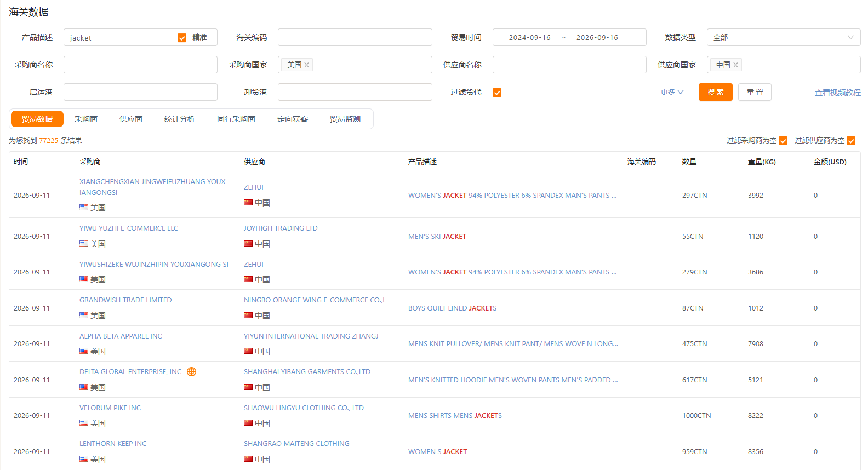This screenshot has height=470, width=868.
Task: Click the 供应商名称 input field
Action: 569,65
